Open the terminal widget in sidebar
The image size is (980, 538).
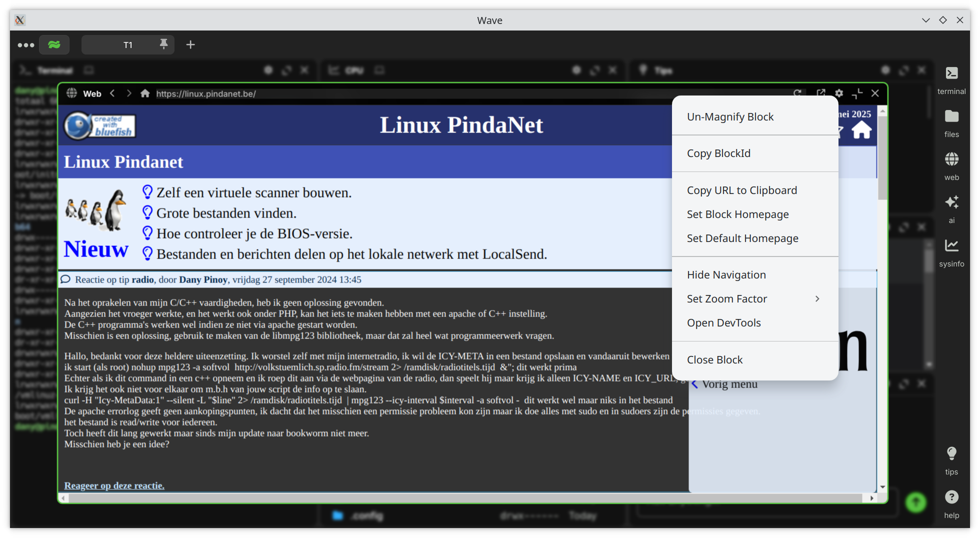[951, 80]
